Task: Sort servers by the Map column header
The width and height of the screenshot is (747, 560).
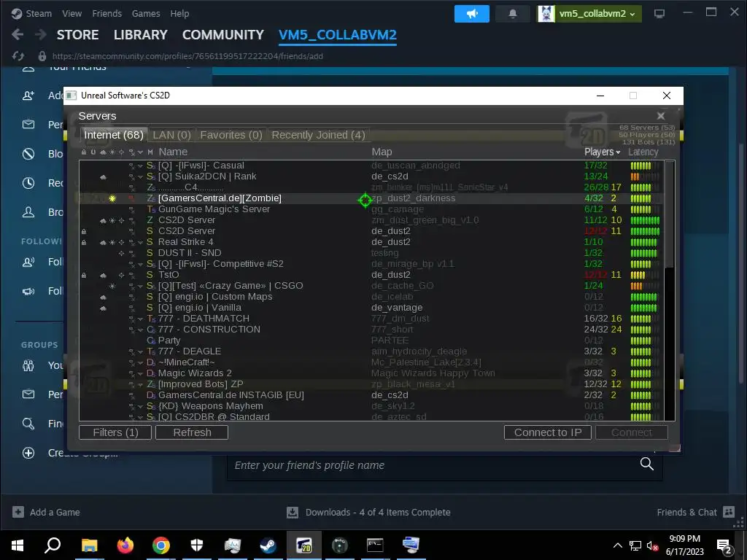Action: (382, 152)
